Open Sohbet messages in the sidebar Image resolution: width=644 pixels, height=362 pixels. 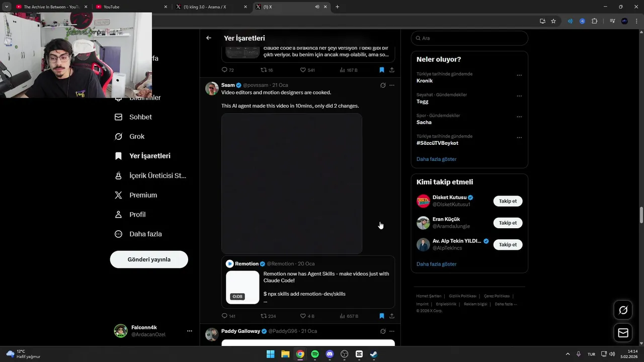[x=133, y=117]
